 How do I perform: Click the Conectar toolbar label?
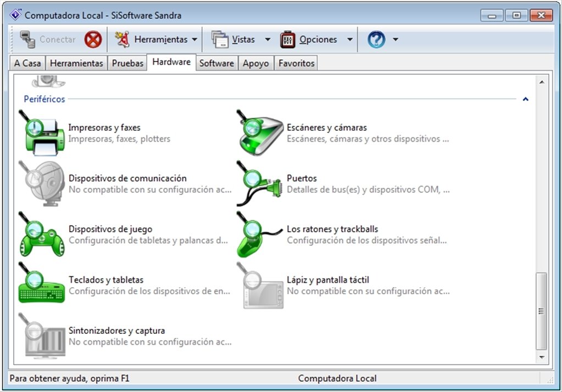[57, 40]
